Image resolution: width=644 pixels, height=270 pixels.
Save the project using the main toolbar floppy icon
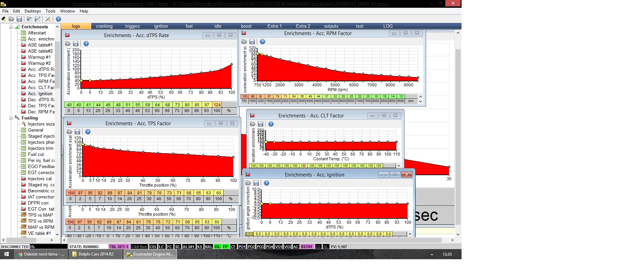pos(19,19)
